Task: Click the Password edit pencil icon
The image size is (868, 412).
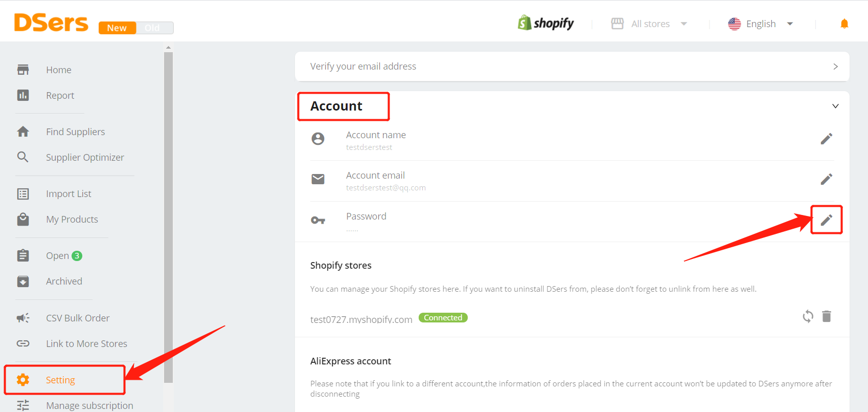Action: click(827, 220)
